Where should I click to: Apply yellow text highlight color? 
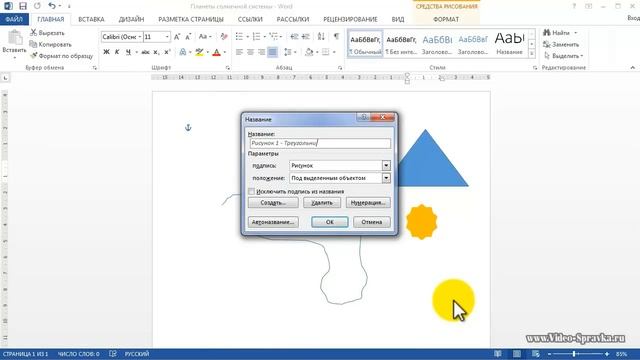click(199, 52)
